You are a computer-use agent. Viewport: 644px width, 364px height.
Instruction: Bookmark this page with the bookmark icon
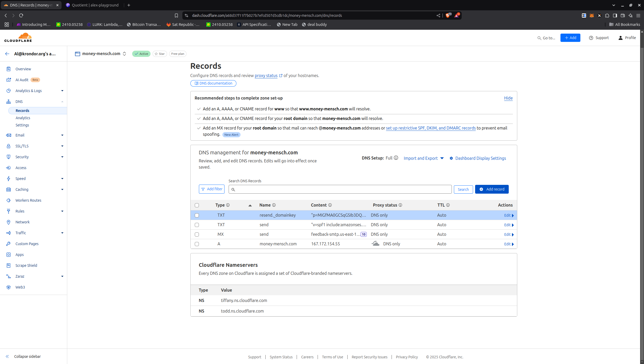176,16
